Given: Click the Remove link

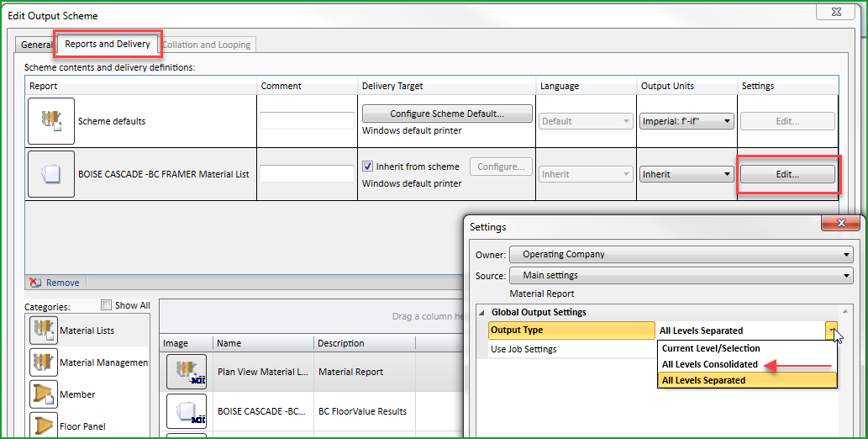Looking at the screenshot, I should point(62,283).
